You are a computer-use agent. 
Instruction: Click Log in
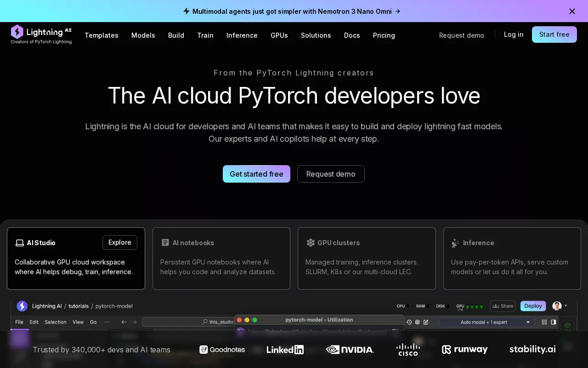point(514,34)
